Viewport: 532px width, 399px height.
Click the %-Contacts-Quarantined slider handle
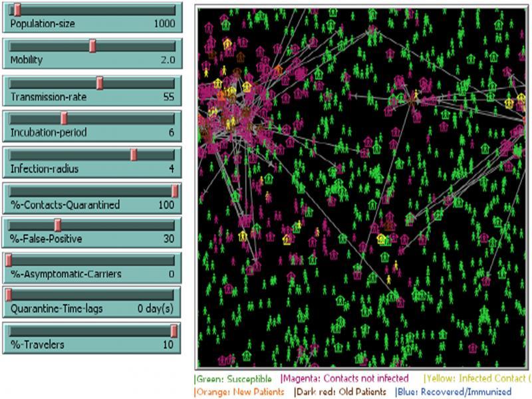tap(175, 191)
